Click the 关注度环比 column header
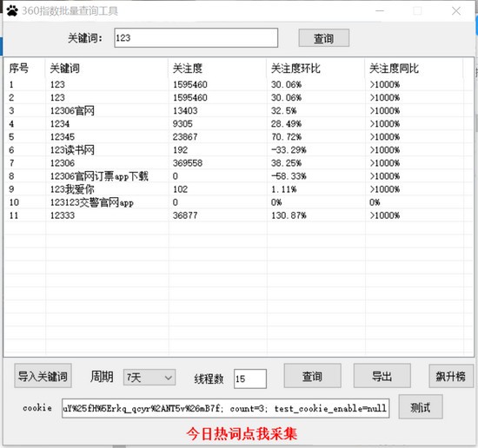 [x=315, y=69]
